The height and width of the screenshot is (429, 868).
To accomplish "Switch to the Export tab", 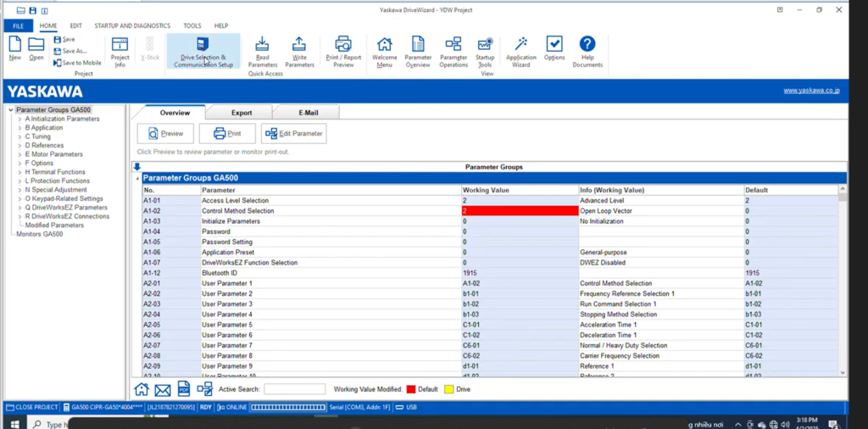I will pyautogui.click(x=242, y=112).
